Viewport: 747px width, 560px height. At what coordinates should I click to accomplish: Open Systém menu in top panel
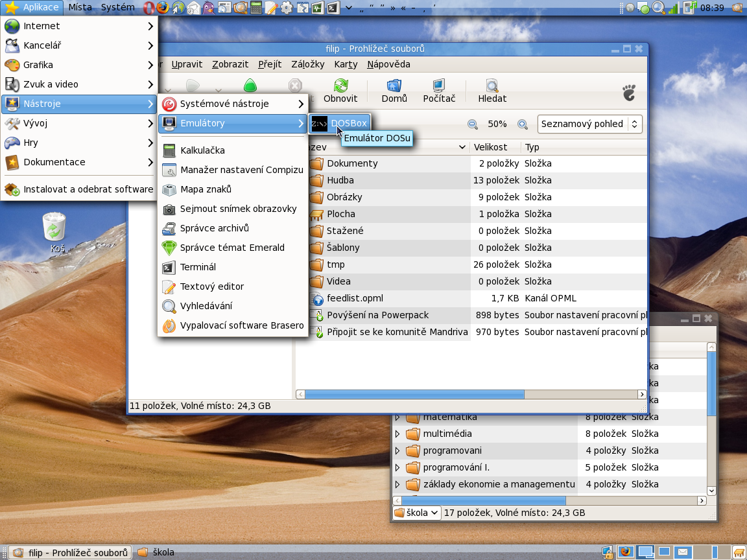[x=117, y=8]
